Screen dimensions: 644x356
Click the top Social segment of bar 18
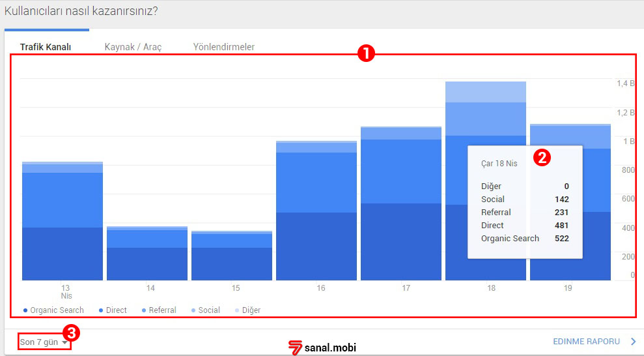tap(486, 92)
